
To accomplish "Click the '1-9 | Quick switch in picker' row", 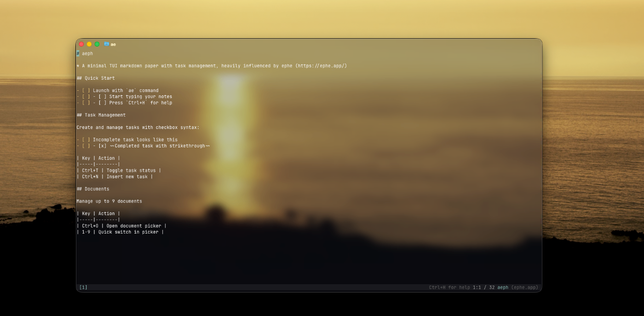I will click(120, 232).
